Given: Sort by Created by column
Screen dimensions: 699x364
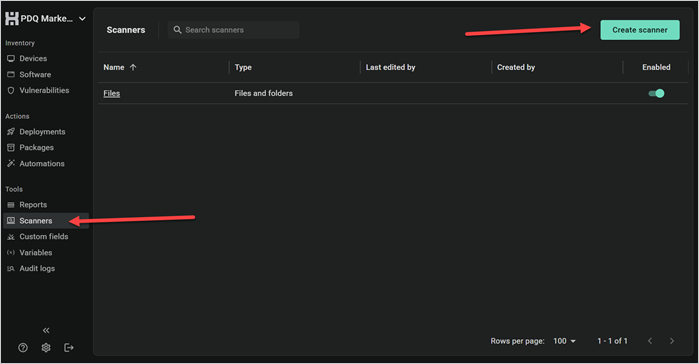Looking at the screenshot, I should point(516,67).
